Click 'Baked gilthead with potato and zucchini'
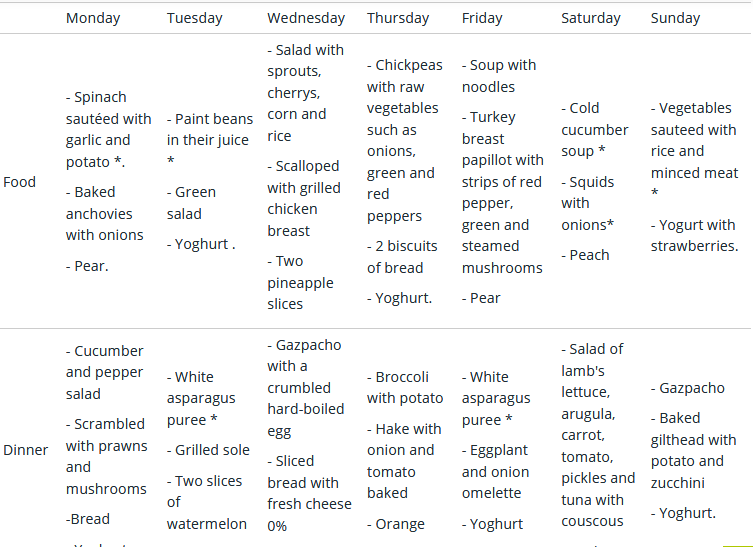753x547 pixels. 693,450
